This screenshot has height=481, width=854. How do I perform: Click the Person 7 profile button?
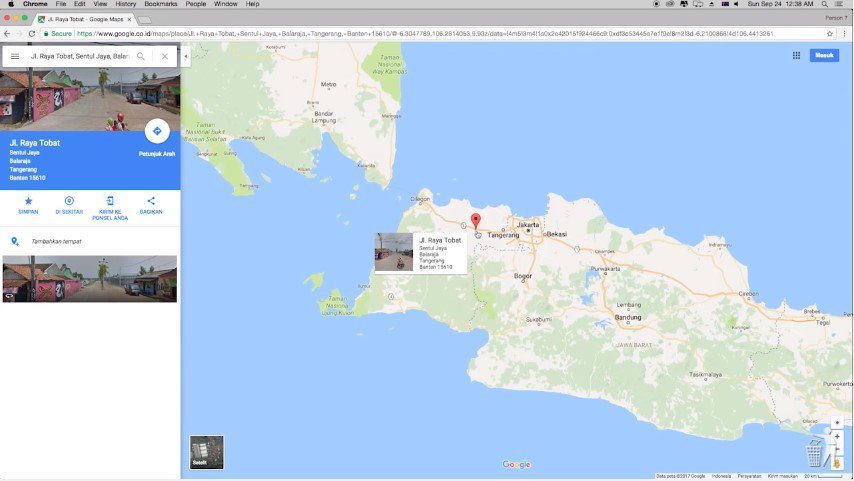[x=836, y=18]
